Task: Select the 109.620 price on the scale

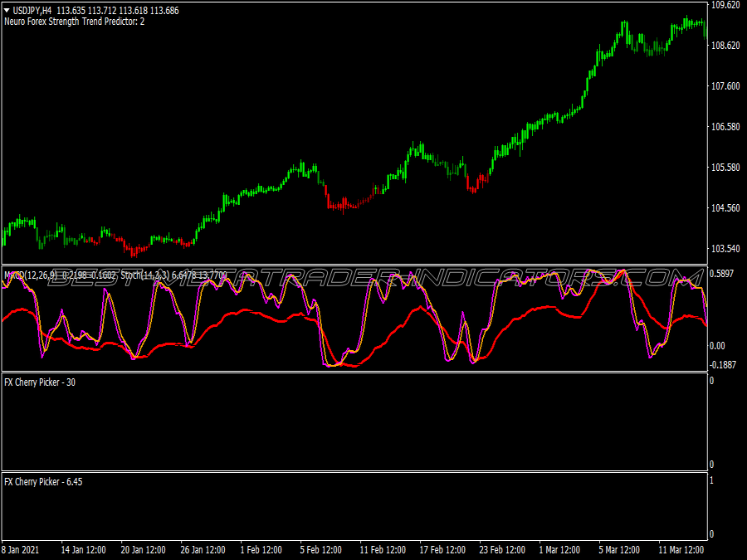Action: click(725, 5)
